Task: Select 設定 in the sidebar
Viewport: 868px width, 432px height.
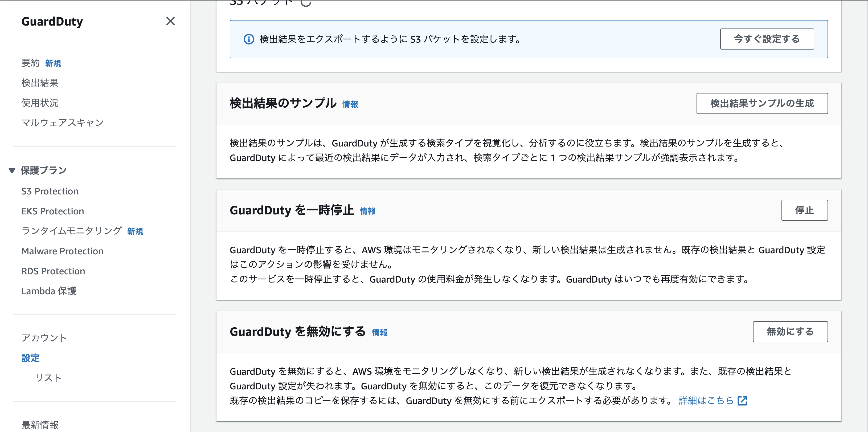Action: [x=31, y=358]
